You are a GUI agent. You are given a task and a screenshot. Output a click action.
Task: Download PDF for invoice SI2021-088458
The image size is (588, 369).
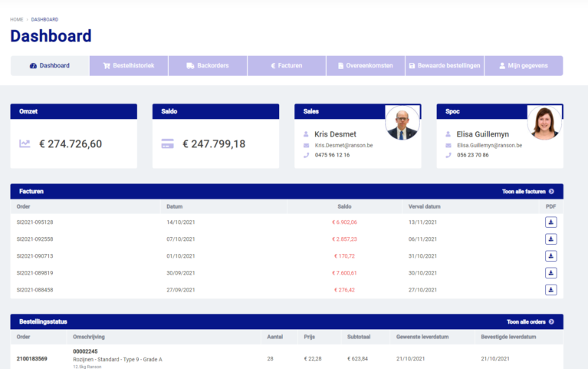(x=550, y=290)
